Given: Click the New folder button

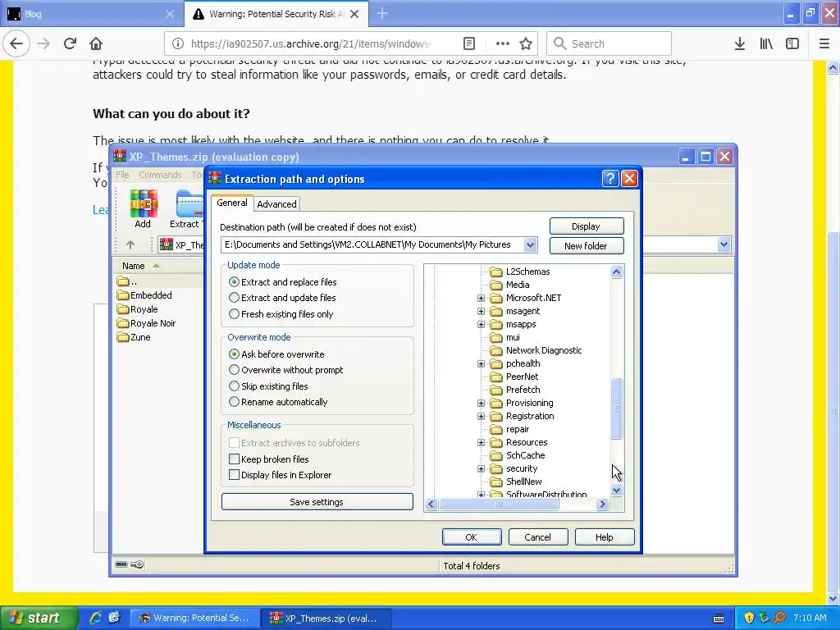Looking at the screenshot, I should tap(586, 246).
